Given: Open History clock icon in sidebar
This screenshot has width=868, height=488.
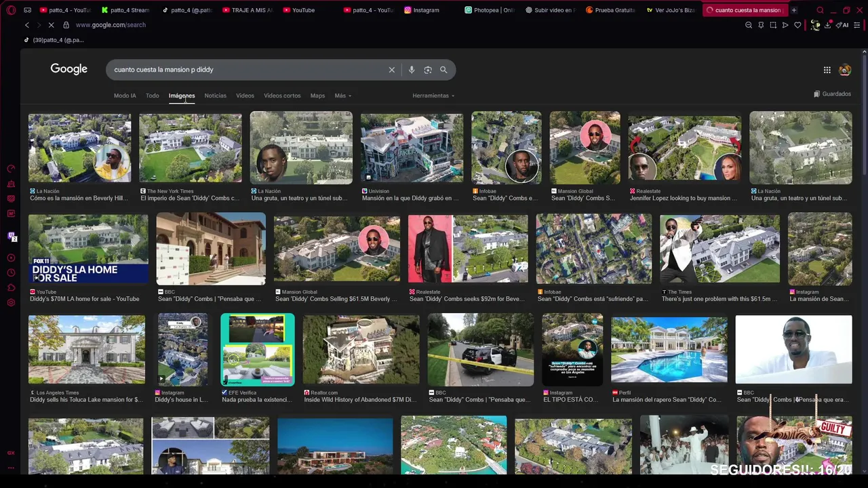Looking at the screenshot, I should pyautogui.click(x=11, y=272).
